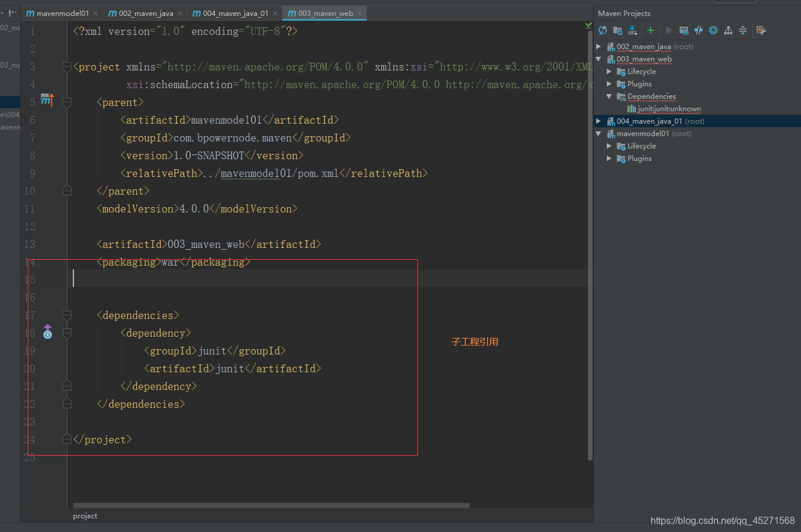
Task: Expand Plugins under 003_maven_web
Action: click(609, 83)
